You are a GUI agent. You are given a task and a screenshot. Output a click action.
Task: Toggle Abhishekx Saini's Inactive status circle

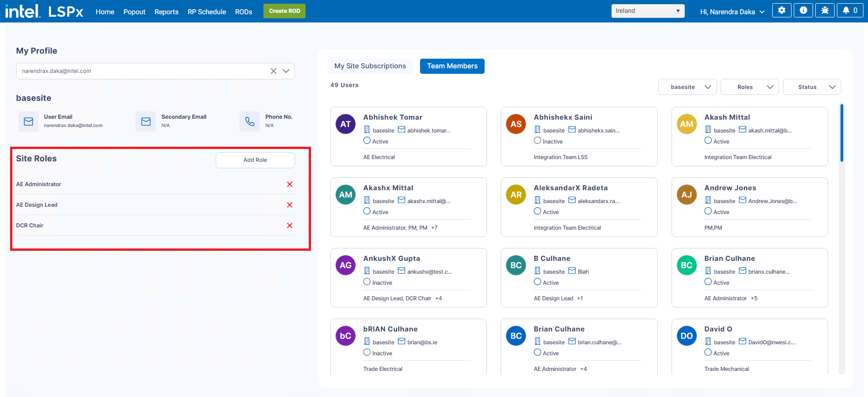tap(537, 141)
